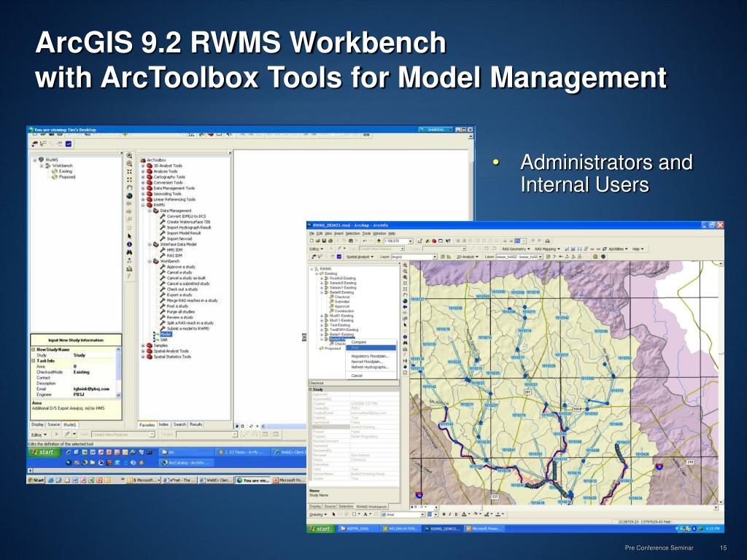Switch to the RWMS Workbench tab in ArcMap
The width and height of the screenshot is (747, 560).
[x=371, y=507]
